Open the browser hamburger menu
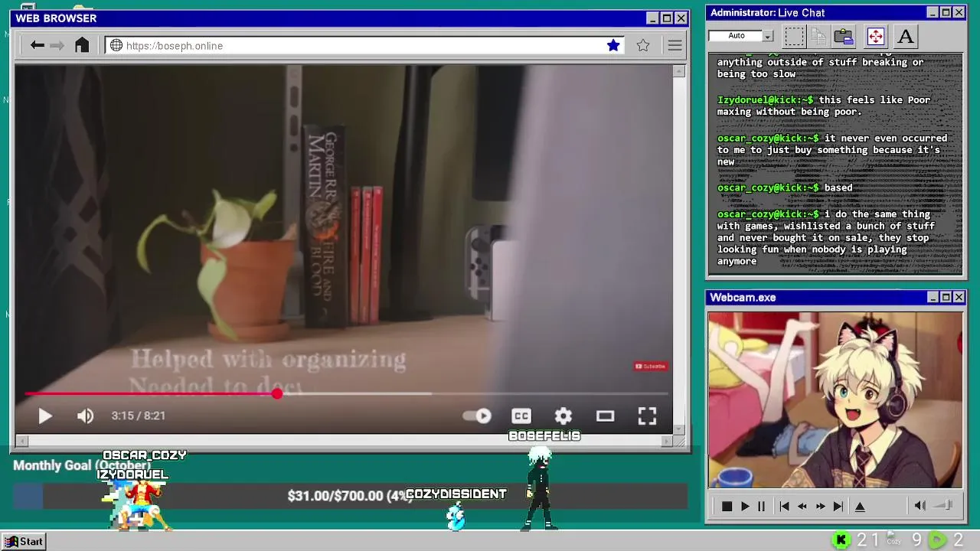Screen dimensions: 980x551 (x=675, y=45)
